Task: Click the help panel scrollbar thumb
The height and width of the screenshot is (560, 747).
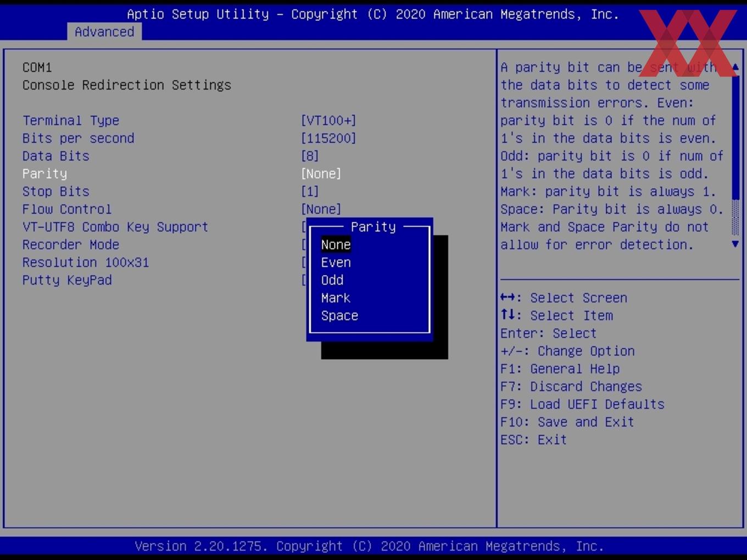Action: coord(735,137)
